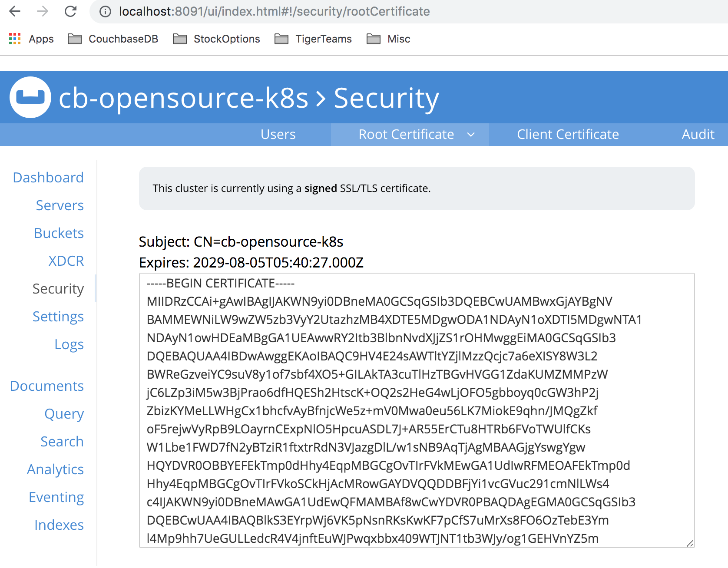The image size is (728, 568).
Task: Click the textarea resize handle corner
Action: coord(690,543)
